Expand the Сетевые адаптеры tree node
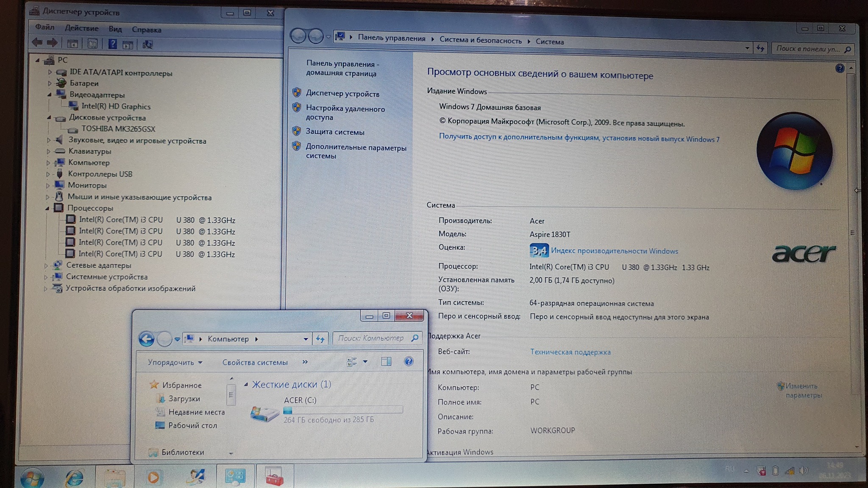The width and height of the screenshot is (868, 488). (46, 266)
